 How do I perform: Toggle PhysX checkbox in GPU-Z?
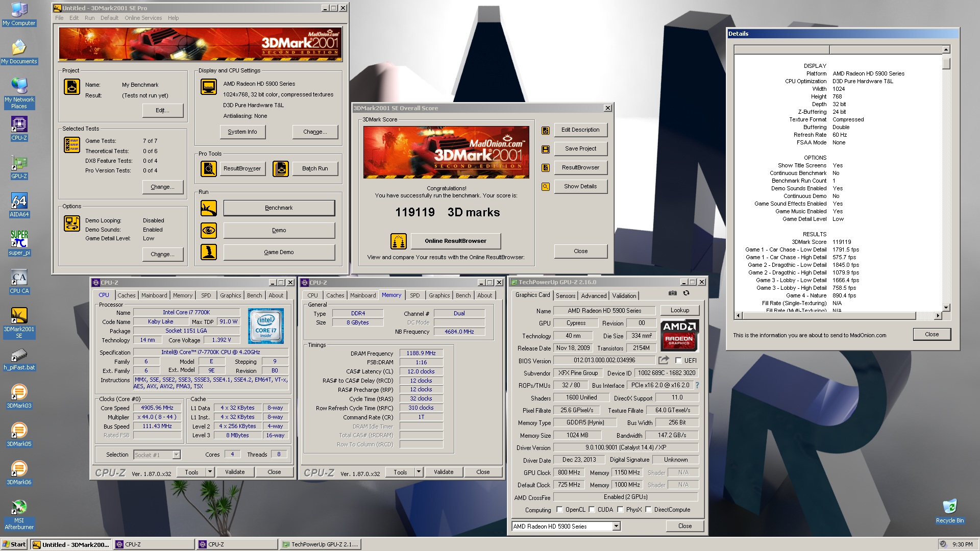click(x=620, y=510)
